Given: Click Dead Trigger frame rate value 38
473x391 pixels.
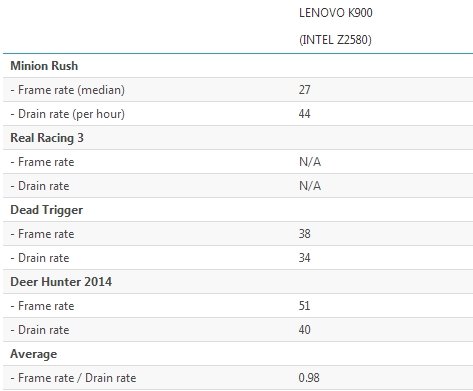Looking at the screenshot, I should point(304,234).
